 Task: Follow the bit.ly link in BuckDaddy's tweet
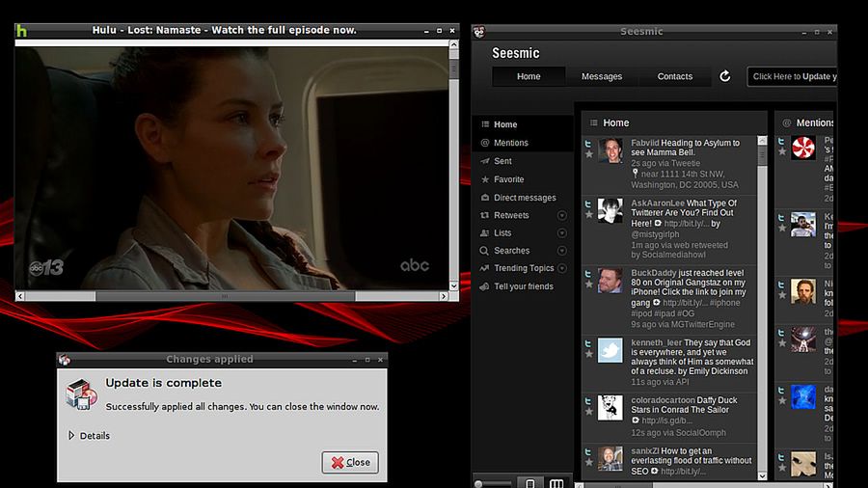686,303
